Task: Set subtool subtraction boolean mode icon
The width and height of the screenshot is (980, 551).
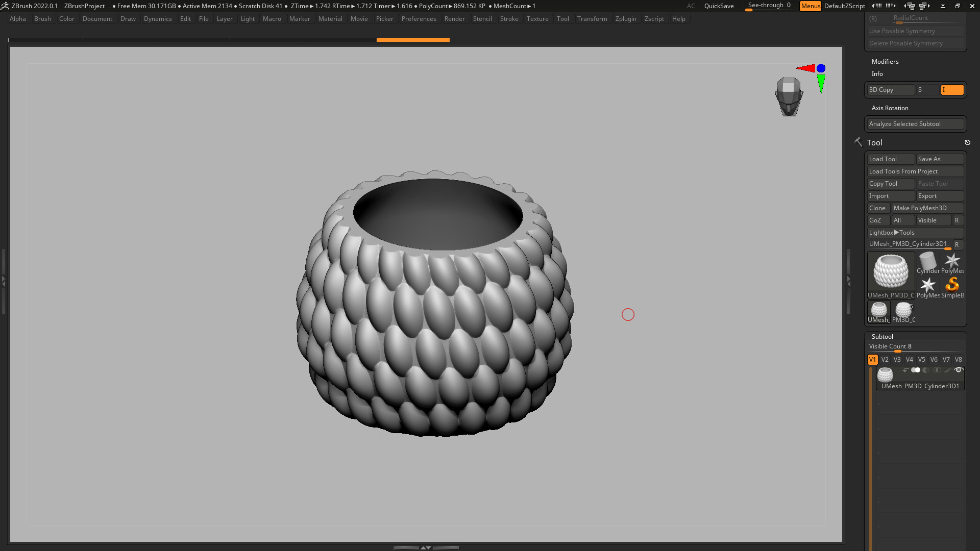Action: click(x=926, y=370)
